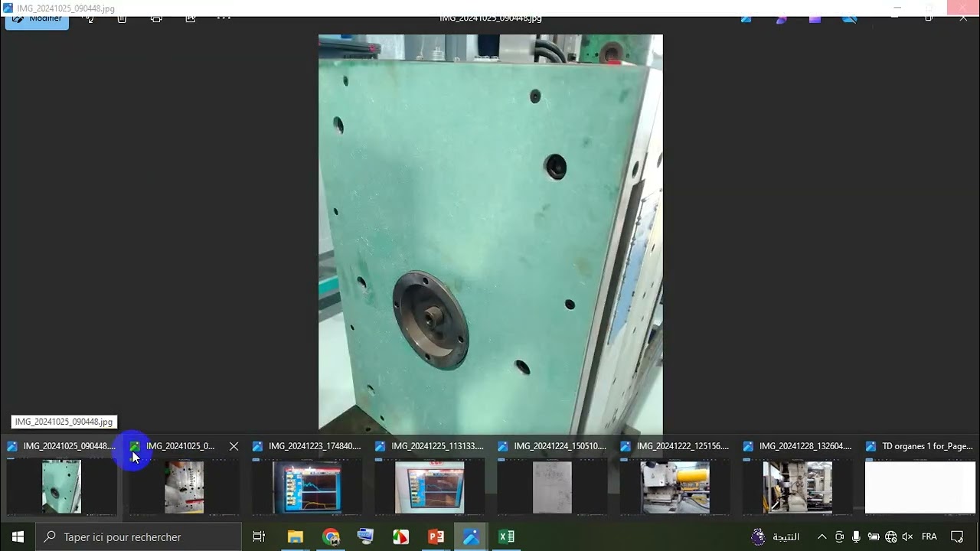Click the displayed photo of the green mold plate
This screenshot has height=551, width=980.
click(491, 234)
